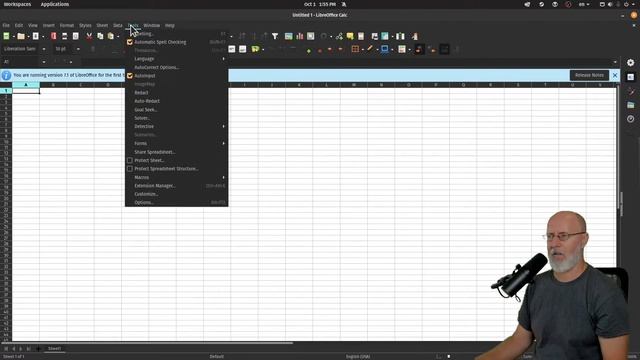Open the Gallery icon in sidebar
640x360 pixels.
point(631,105)
